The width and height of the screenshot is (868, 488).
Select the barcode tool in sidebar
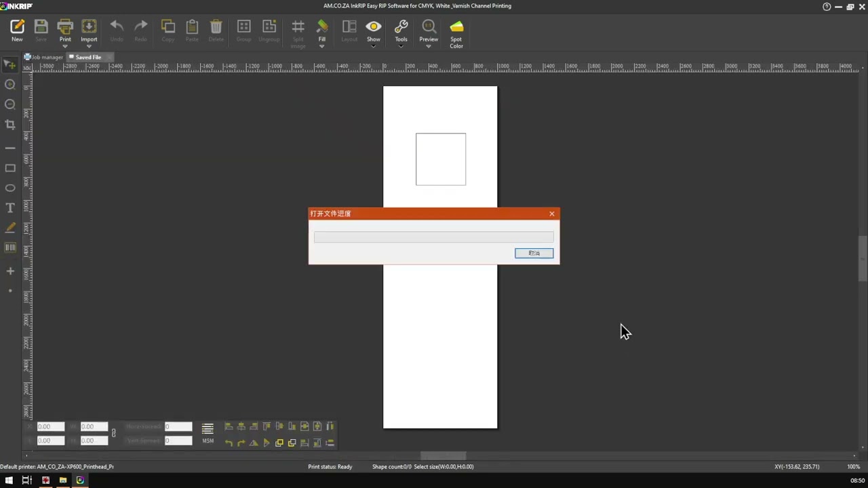10,248
